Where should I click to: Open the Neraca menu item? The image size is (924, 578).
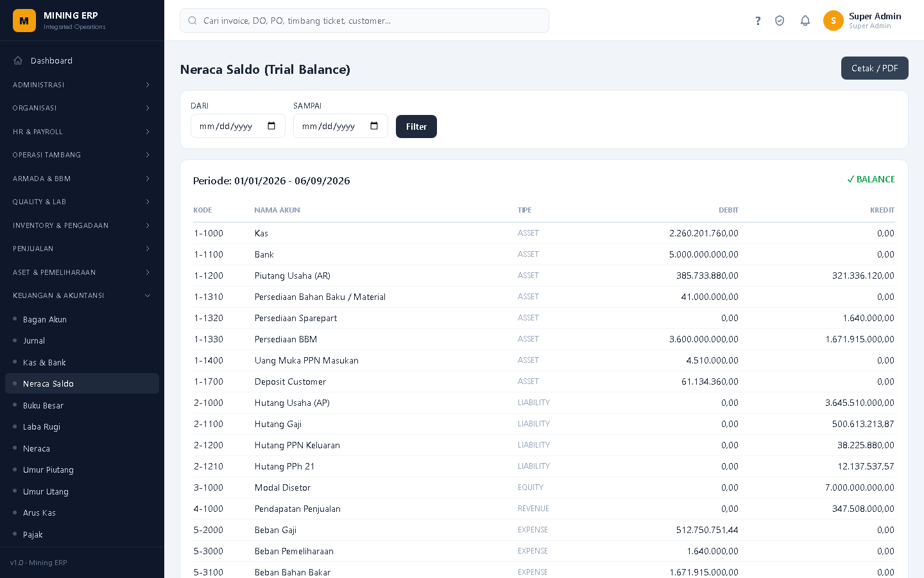(82, 448)
